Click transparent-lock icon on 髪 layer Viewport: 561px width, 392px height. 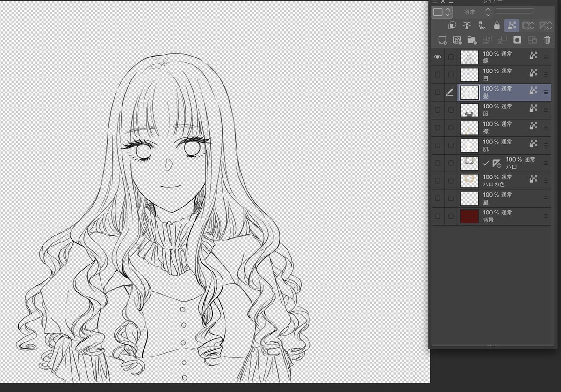tap(533, 91)
